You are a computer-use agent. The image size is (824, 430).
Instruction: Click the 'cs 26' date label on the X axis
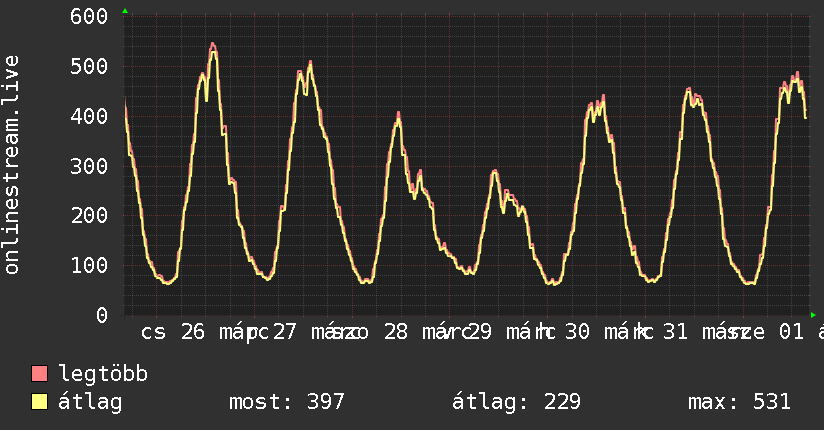coord(172,332)
